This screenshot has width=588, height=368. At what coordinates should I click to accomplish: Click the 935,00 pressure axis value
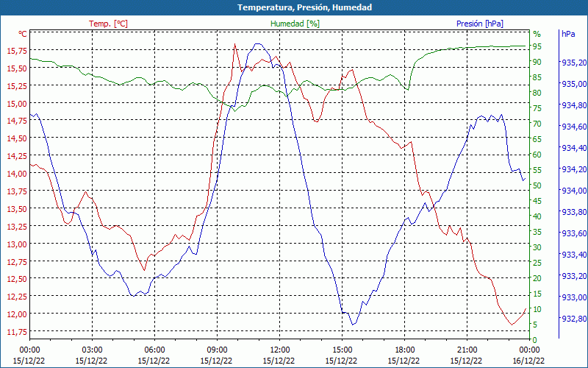[x=574, y=84]
